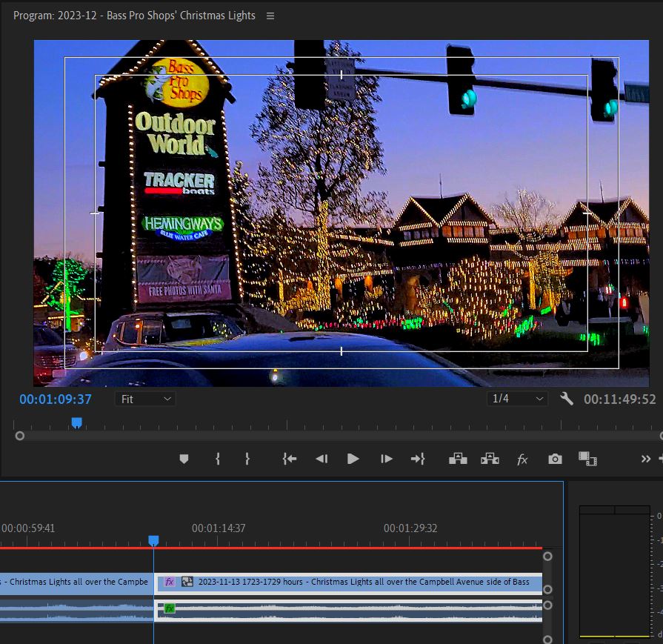663x644 pixels.
Task: Click the Add Marker button
Action: [x=184, y=459]
